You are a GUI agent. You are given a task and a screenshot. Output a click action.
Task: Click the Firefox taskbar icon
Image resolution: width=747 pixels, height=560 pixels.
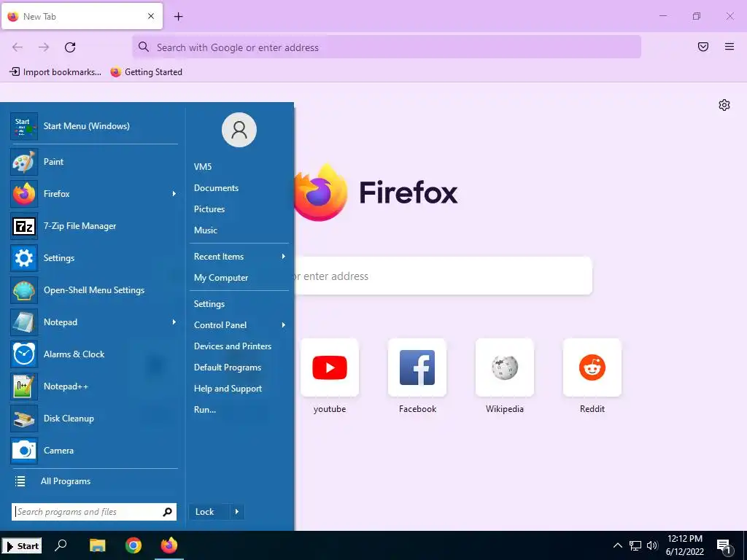(169, 545)
